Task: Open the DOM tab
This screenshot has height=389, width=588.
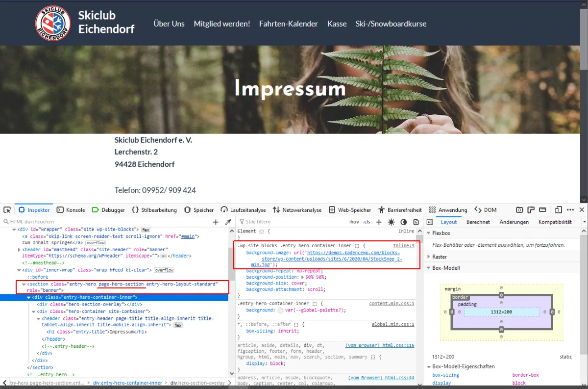Action: point(486,210)
